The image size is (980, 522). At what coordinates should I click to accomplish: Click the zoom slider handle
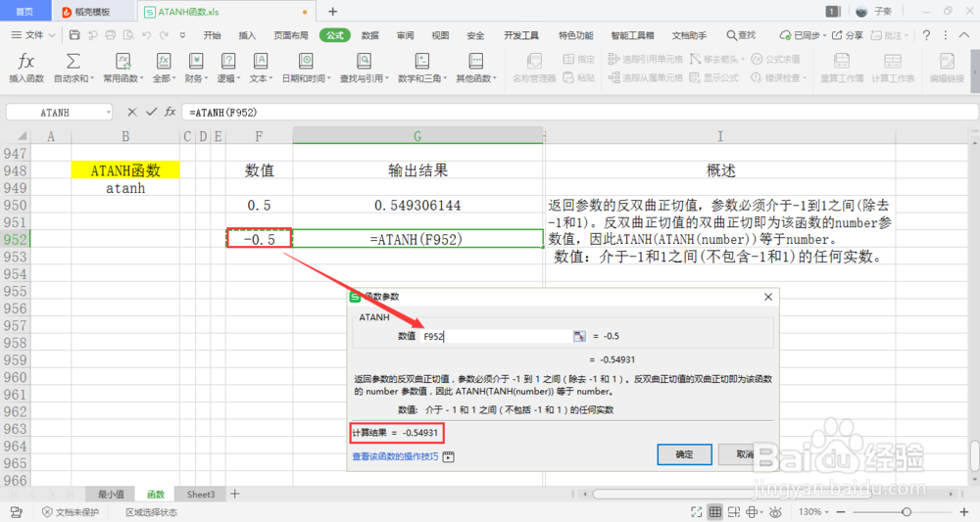coord(906,512)
